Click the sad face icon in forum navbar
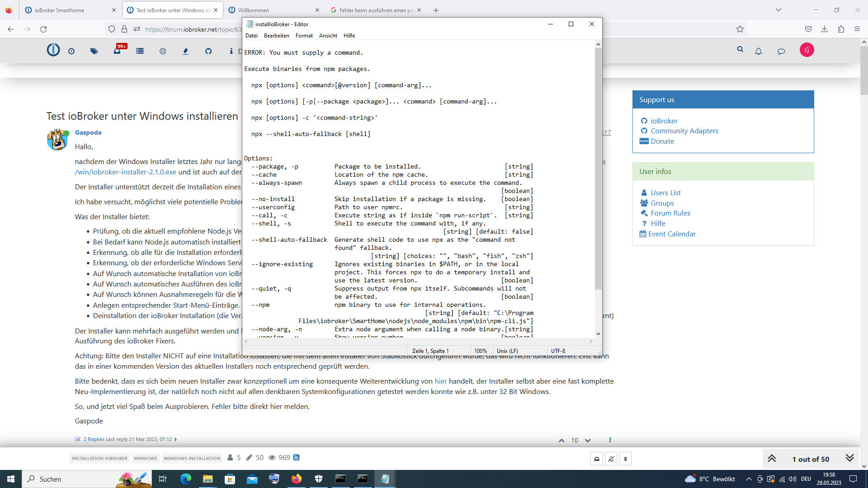Image resolution: width=868 pixels, height=488 pixels. point(163,52)
